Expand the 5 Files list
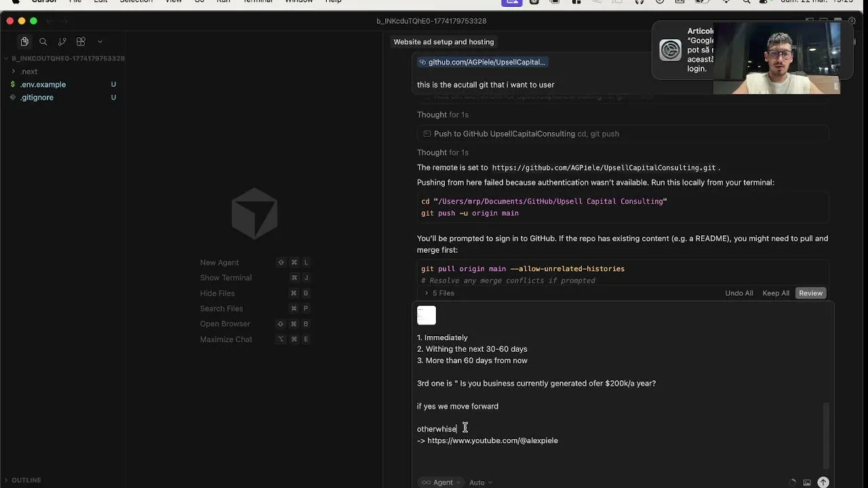The image size is (868, 488). tap(439, 293)
